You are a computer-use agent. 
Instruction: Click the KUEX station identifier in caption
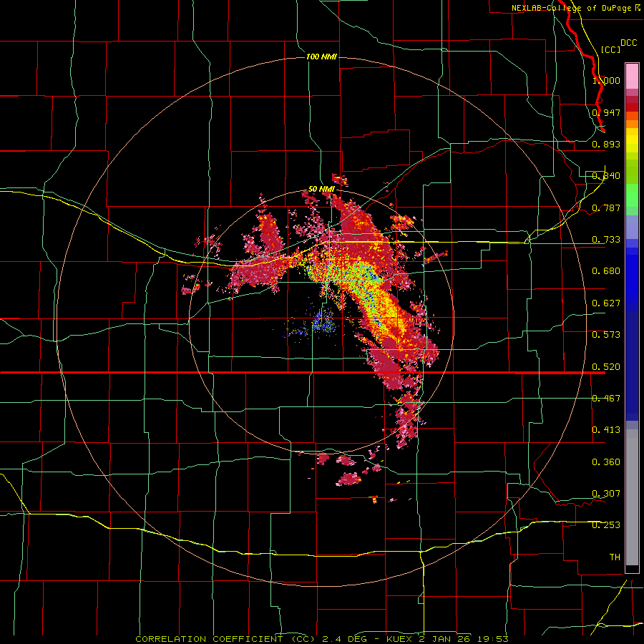coord(399,639)
